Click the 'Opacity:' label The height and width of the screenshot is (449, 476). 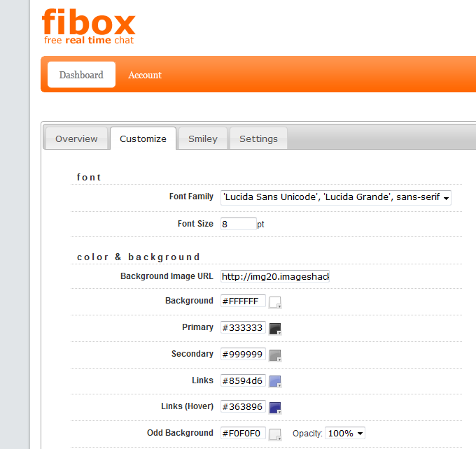307,434
